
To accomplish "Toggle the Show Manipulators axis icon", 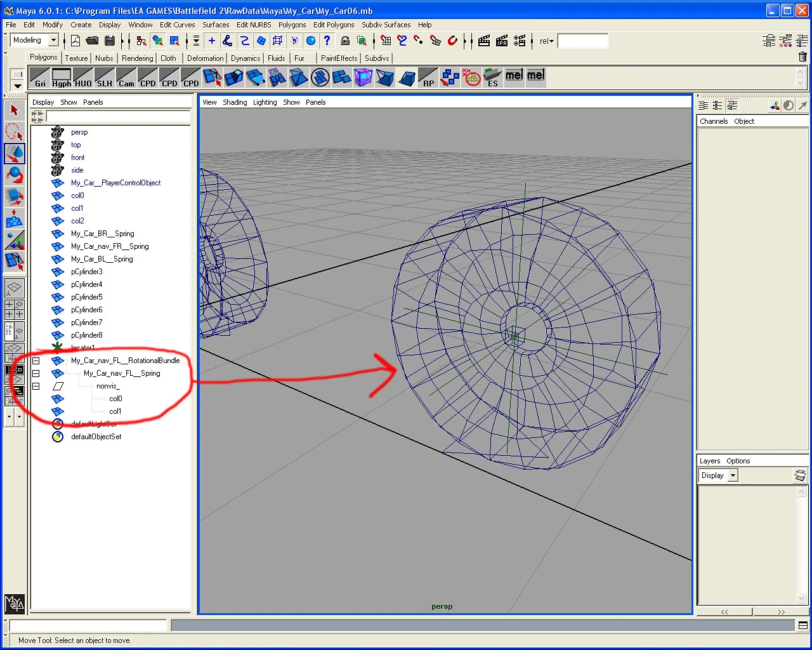I will click(x=15, y=240).
